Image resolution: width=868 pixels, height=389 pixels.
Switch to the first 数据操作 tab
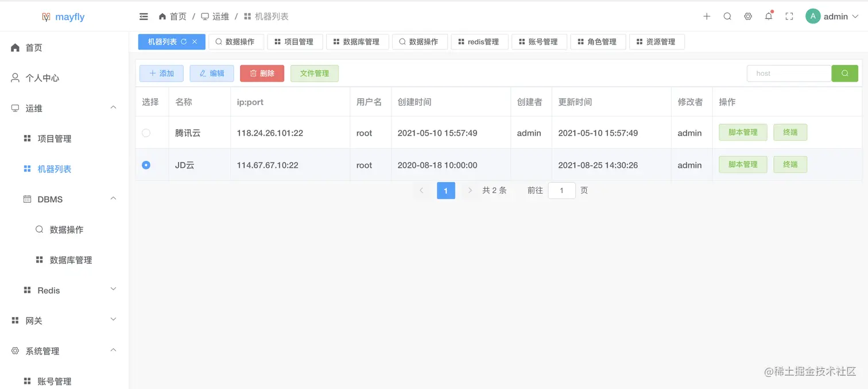coord(236,41)
